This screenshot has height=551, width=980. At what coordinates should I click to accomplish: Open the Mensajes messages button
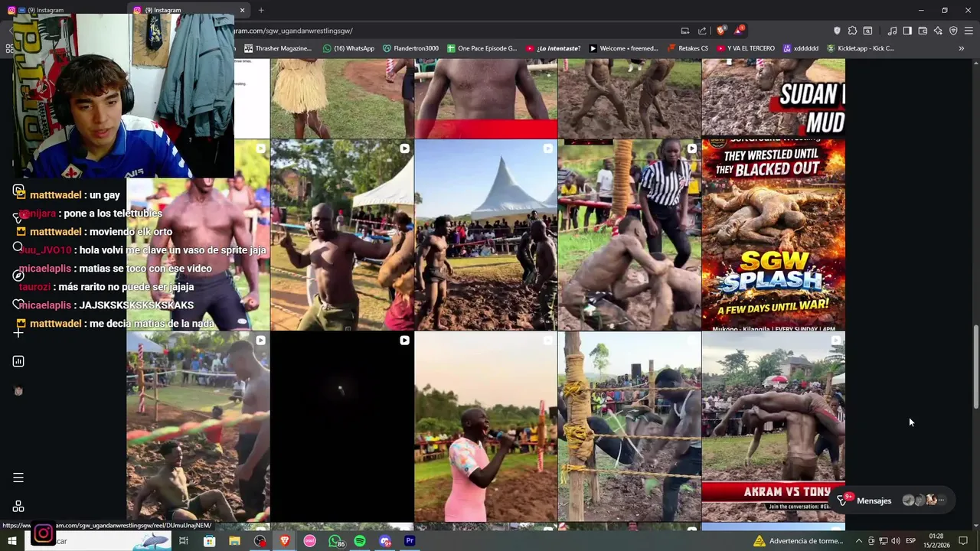(893, 500)
